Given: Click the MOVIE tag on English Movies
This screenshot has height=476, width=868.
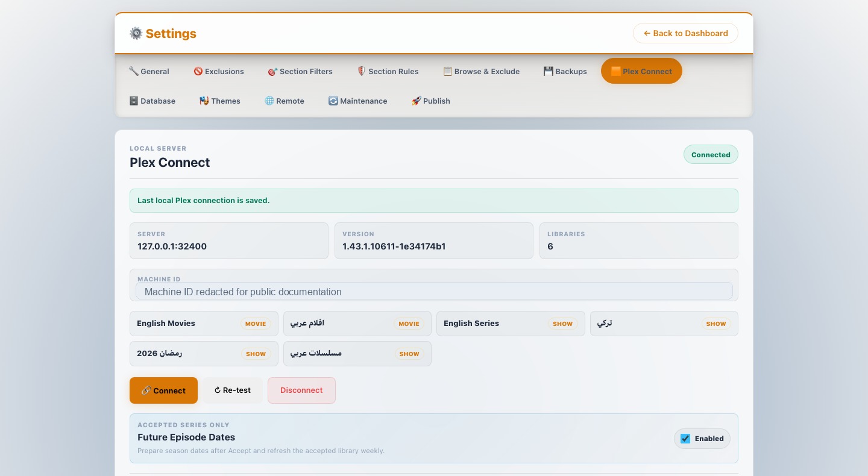Looking at the screenshot, I should click(x=256, y=324).
